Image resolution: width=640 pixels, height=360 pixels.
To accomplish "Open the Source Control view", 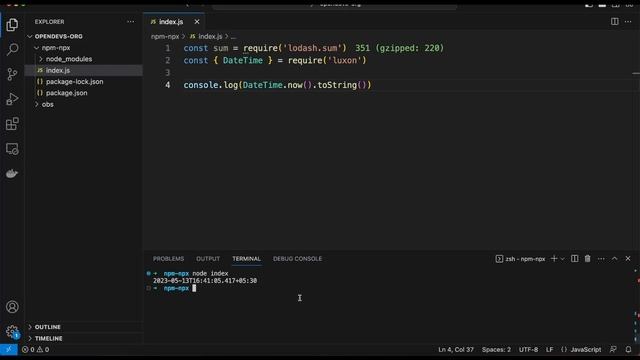I will click(x=12, y=74).
